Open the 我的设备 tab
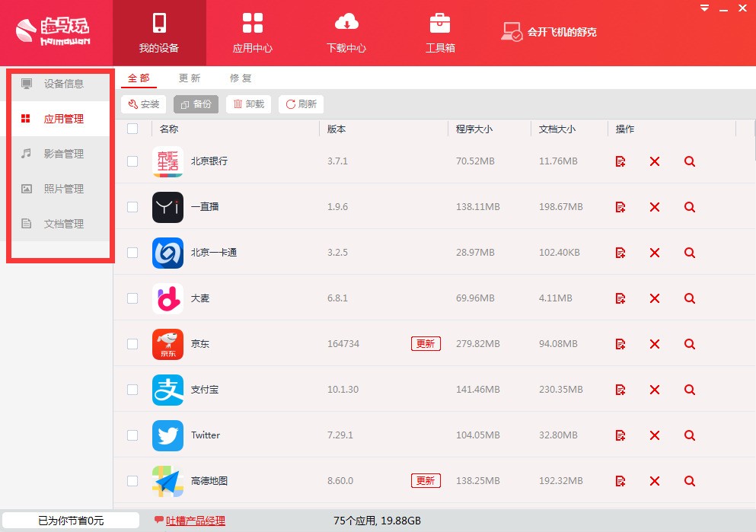This screenshot has height=532, width=756. pos(159,33)
